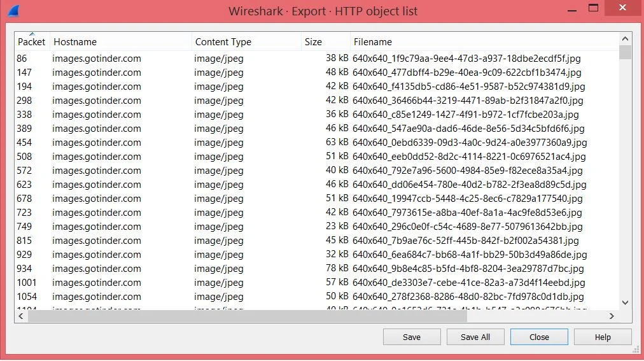Select packet 678 row
Screen dimensions: 644x361
[316, 199]
